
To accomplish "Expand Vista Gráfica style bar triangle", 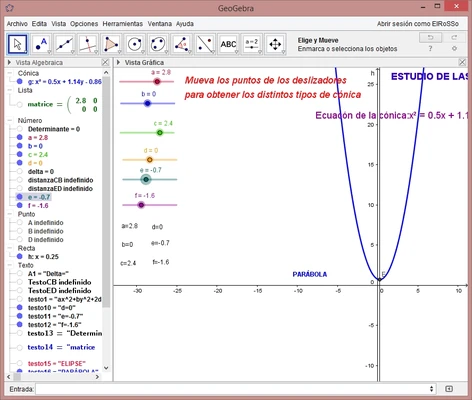I will (x=118, y=62).
